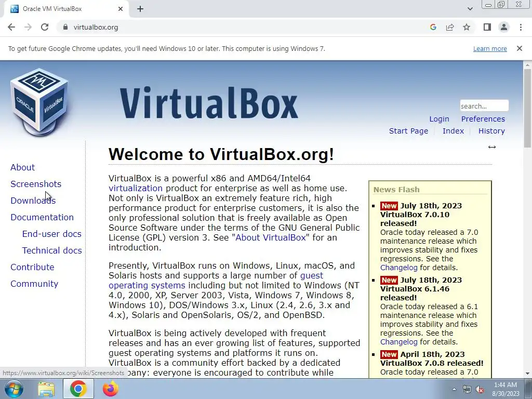
Task: Visit the Community page
Action: point(34,284)
